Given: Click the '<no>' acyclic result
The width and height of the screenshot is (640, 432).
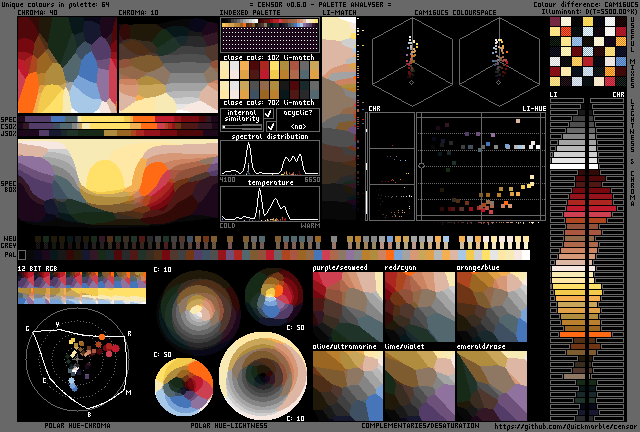Looking at the screenshot, I should click(298, 127).
